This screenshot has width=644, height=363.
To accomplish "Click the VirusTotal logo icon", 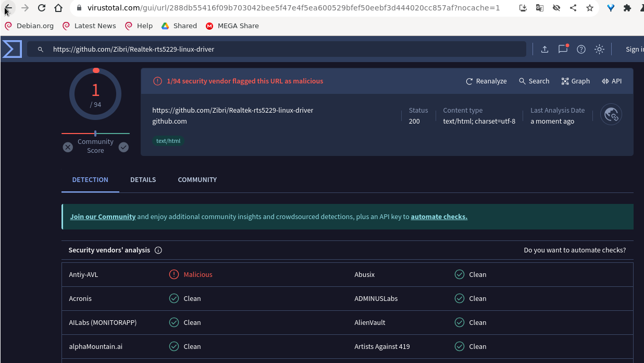I will point(12,49).
